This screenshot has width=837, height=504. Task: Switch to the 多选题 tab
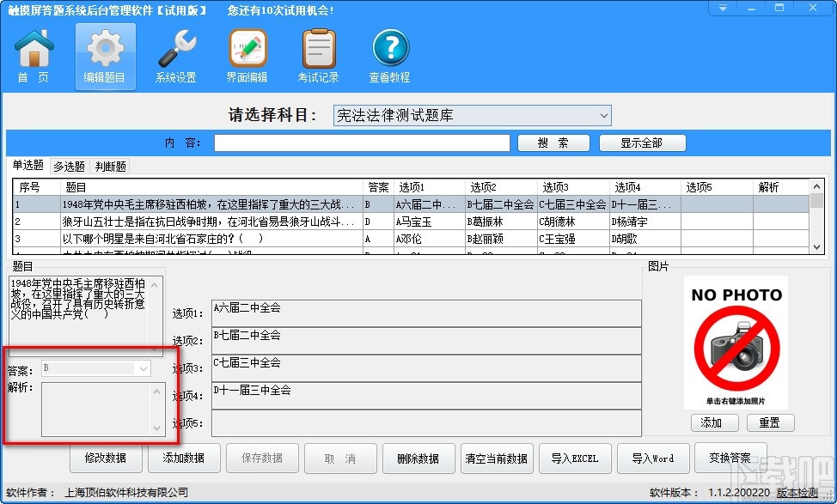click(x=69, y=166)
